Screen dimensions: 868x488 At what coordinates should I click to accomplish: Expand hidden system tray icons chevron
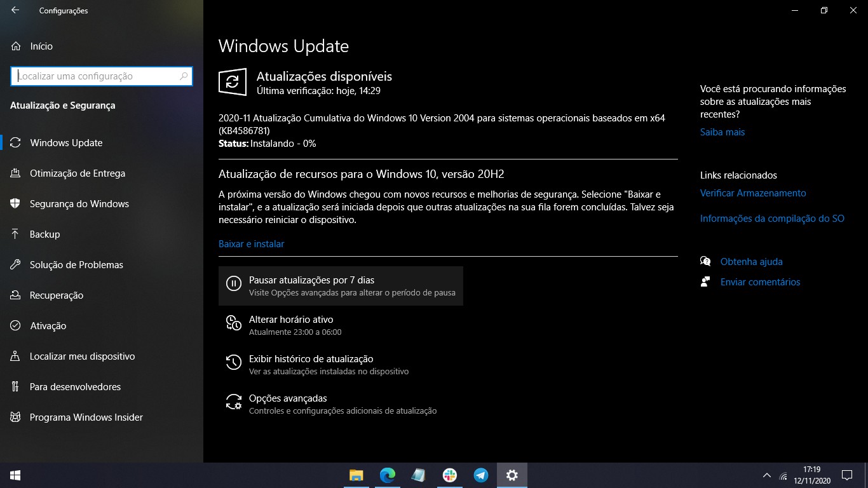pyautogui.click(x=767, y=475)
